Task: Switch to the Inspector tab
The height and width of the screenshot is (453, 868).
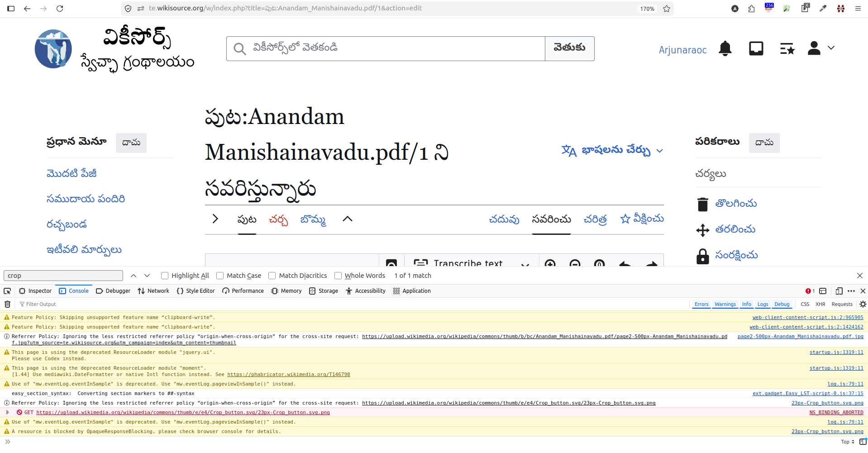Action: pos(35,291)
